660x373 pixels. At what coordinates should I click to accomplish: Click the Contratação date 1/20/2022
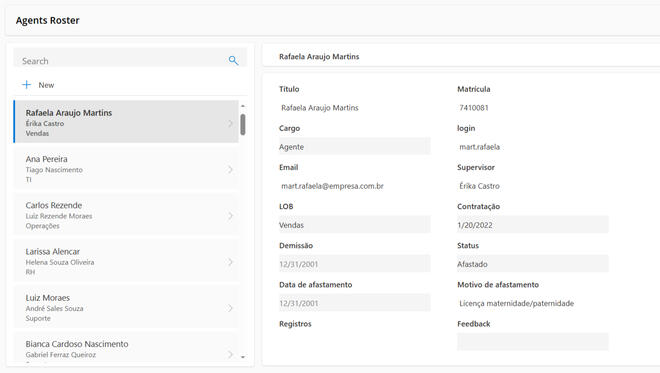click(532, 225)
